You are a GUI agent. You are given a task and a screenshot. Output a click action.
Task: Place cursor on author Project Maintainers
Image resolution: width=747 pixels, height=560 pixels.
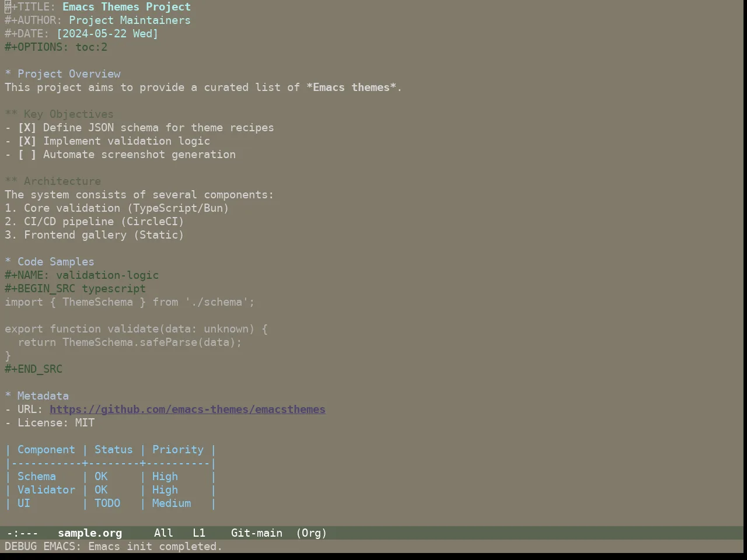pyautogui.click(x=130, y=20)
